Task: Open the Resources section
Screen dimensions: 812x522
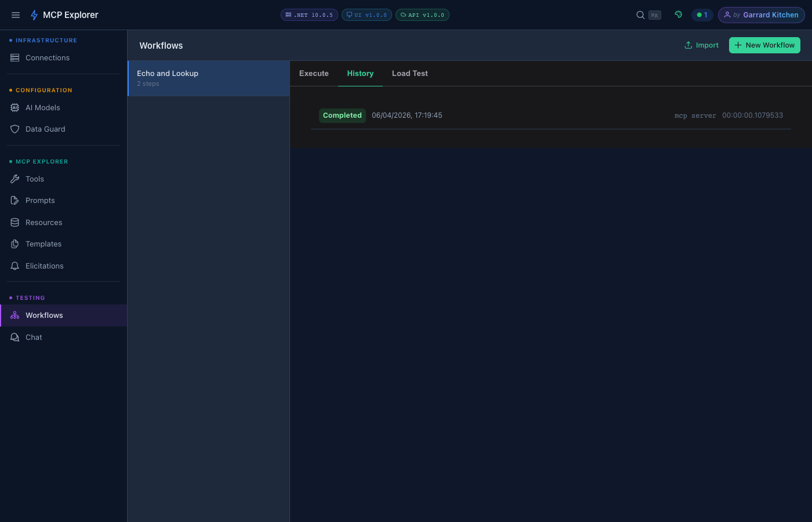Action: coord(43,222)
